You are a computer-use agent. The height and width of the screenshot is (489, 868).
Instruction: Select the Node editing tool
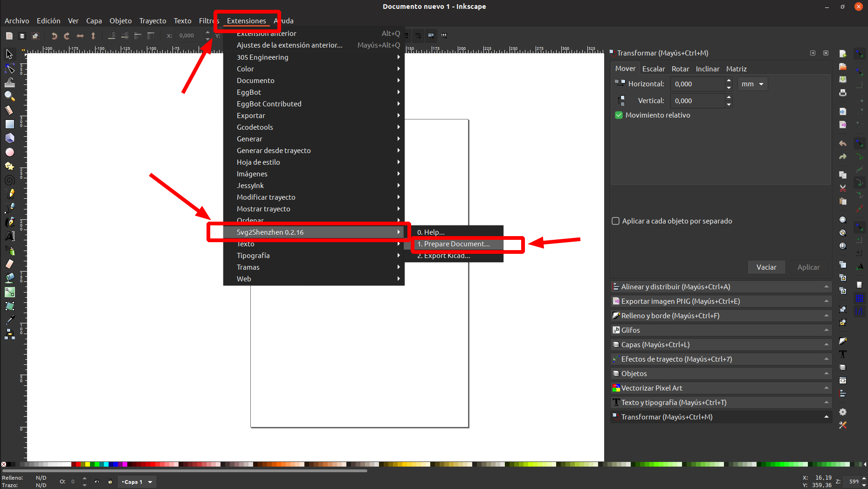[9, 69]
